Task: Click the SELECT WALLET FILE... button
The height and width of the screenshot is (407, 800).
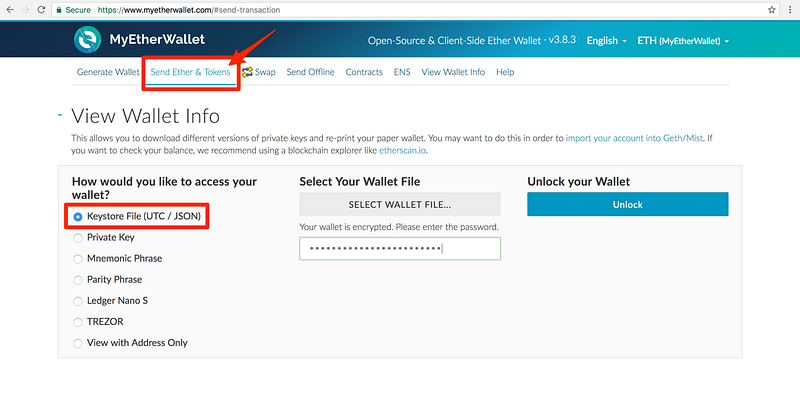Action: click(x=400, y=205)
